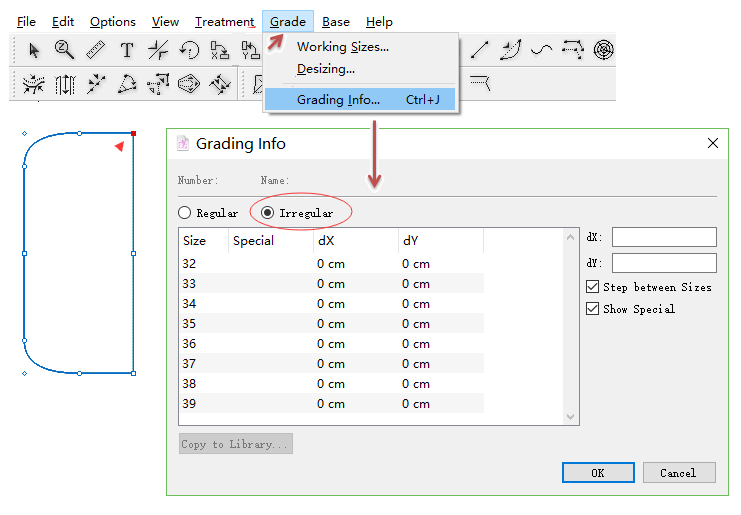Select the Irregular radio option

point(268,213)
